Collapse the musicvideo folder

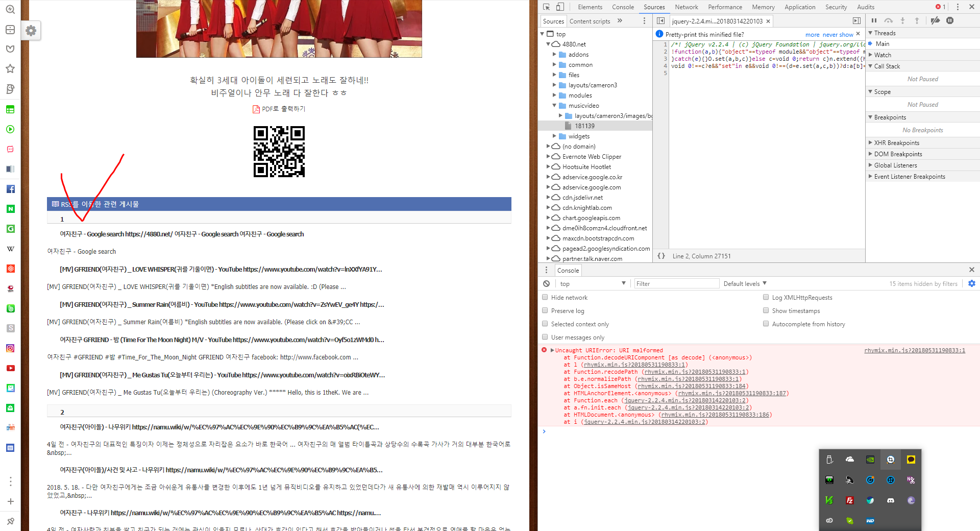[x=555, y=105]
